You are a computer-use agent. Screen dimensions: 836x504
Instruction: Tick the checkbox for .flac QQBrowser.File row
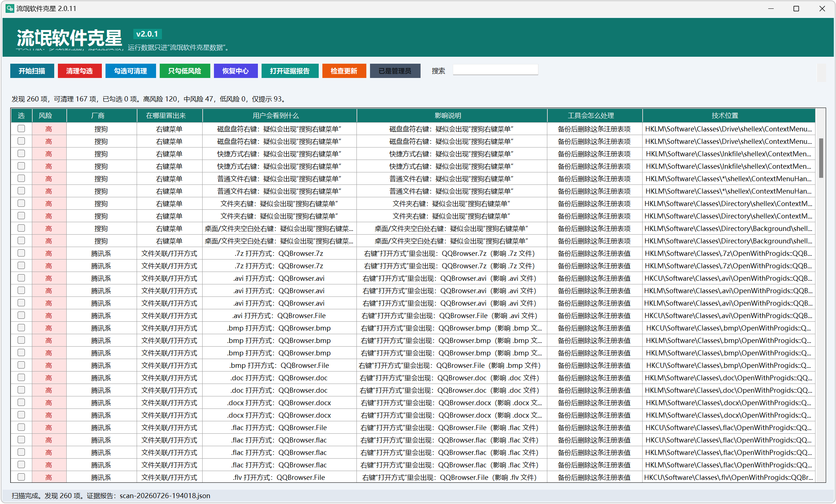(21, 428)
